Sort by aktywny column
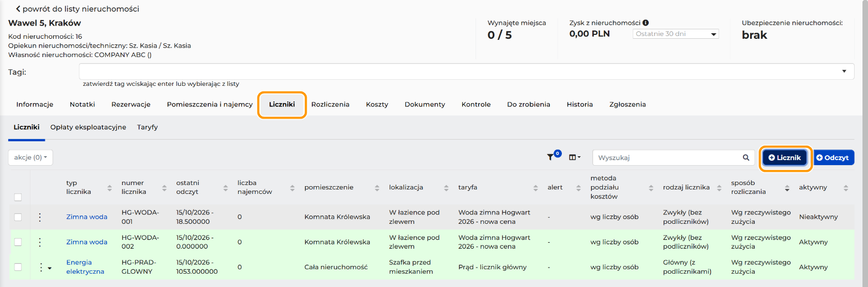868x287 pixels. point(845,187)
